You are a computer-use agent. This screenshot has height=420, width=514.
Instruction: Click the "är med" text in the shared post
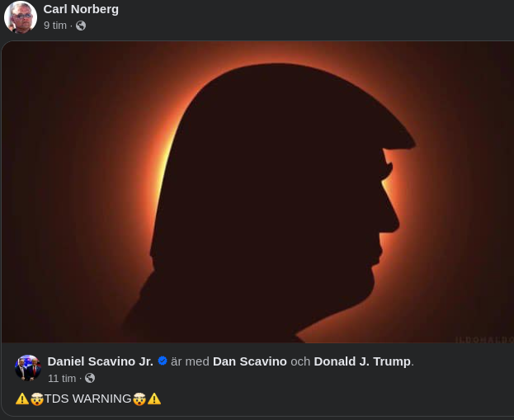(x=190, y=361)
